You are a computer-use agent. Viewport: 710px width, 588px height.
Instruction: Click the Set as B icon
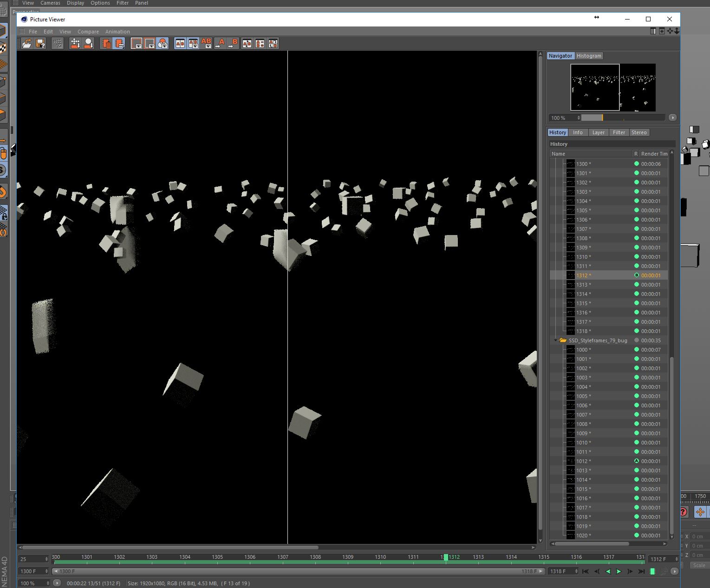coord(233,44)
